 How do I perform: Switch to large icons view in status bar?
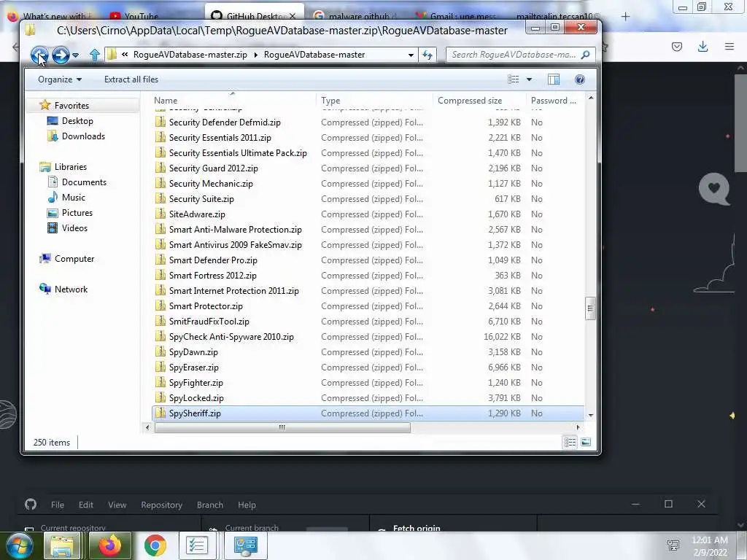click(x=586, y=443)
